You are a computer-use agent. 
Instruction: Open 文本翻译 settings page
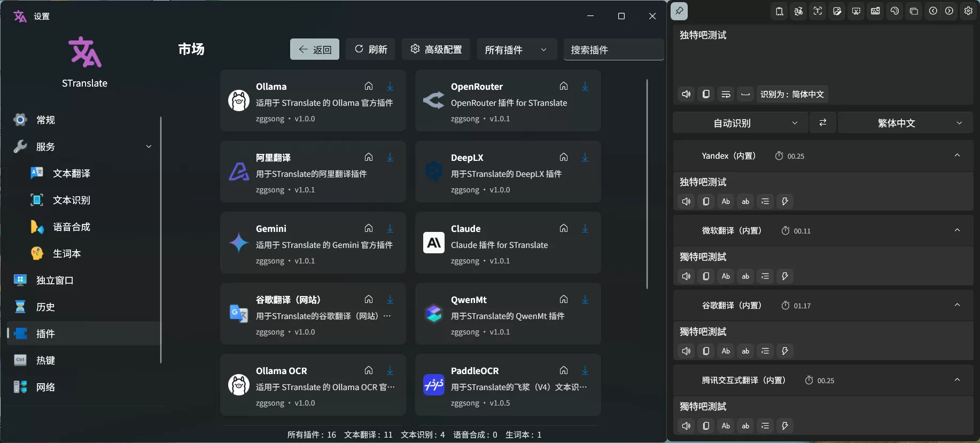coord(83,173)
